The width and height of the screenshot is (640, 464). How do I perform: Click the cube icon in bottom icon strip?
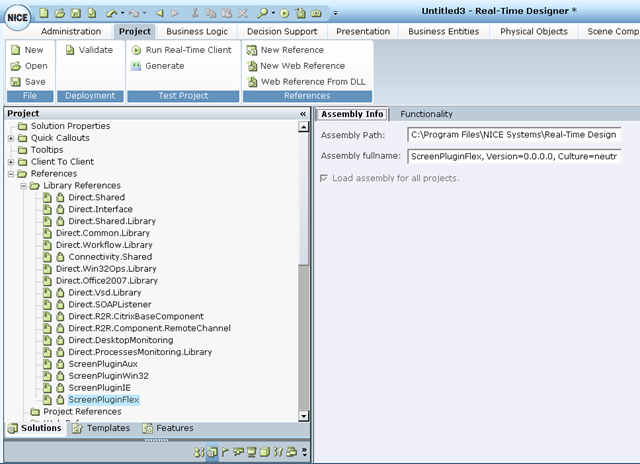point(265,452)
